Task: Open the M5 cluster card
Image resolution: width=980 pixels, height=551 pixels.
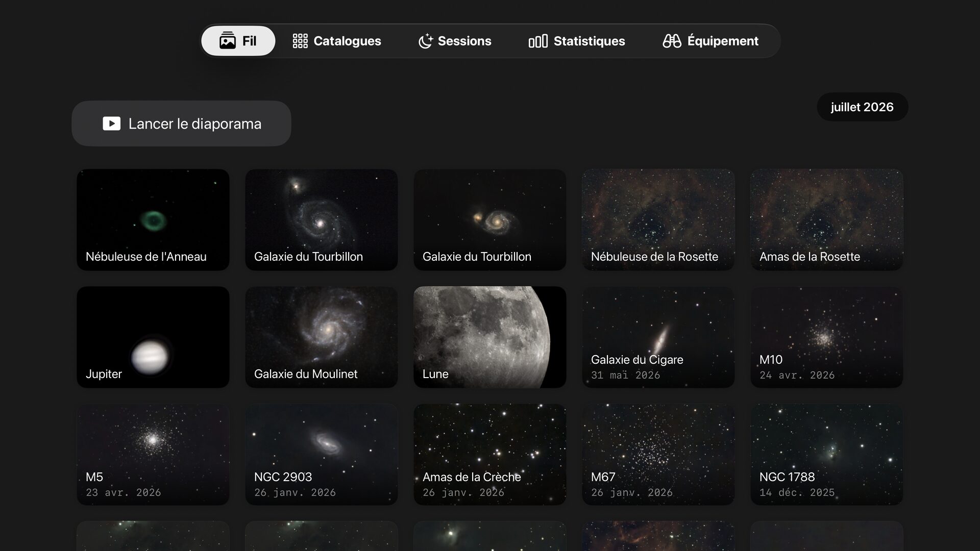Action: [x=153, y=455]
